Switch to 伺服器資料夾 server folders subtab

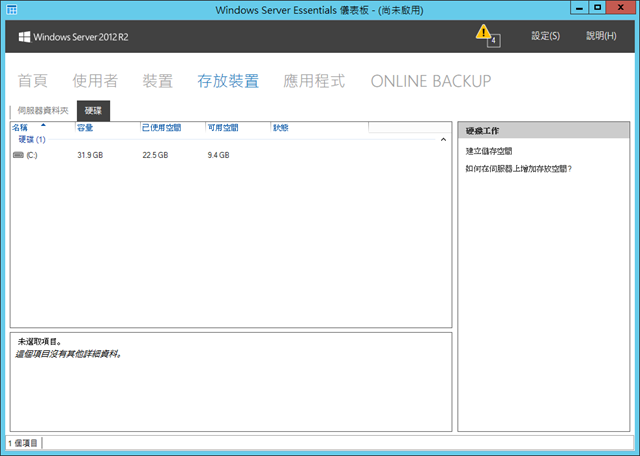click(43, 111)
